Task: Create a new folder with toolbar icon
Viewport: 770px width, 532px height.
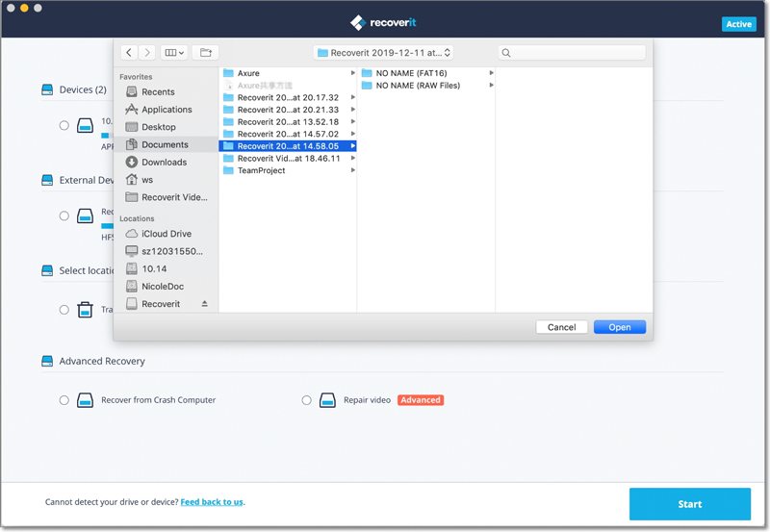Action: (x=205, y=53)
